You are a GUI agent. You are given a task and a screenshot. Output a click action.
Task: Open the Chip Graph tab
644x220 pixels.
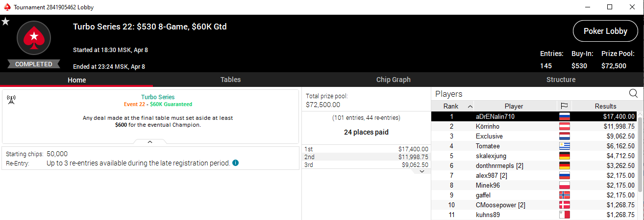[393, 80]
